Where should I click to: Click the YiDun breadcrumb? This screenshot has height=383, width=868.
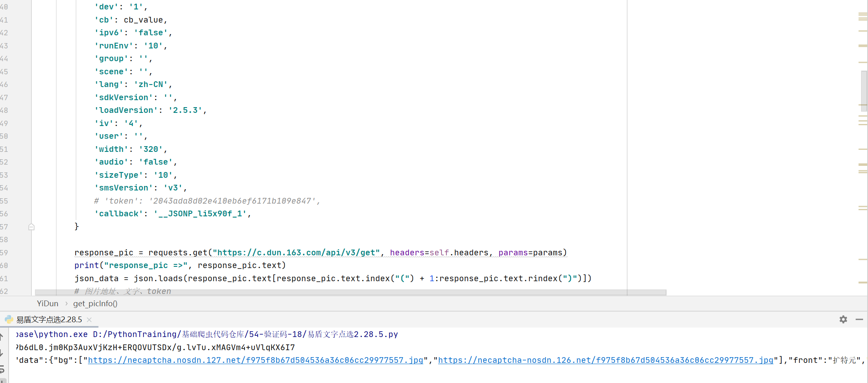(48, 303)
